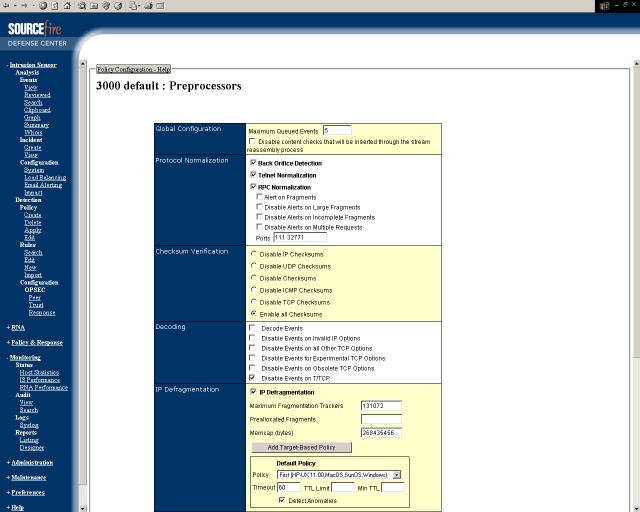Go back with the browser Back arrow
Image resolution: width=640 pixels, height=512 pixels.
[x=6, y=6]
